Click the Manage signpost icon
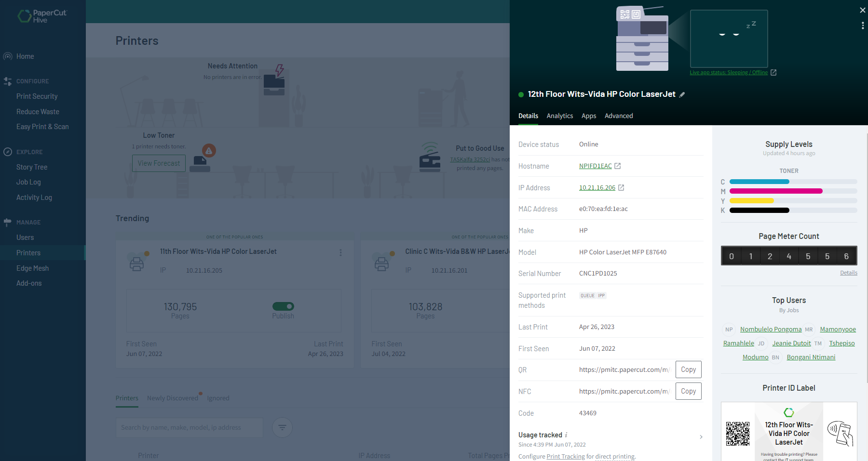The width and height of the screenshot is (868, 461). 8,222
